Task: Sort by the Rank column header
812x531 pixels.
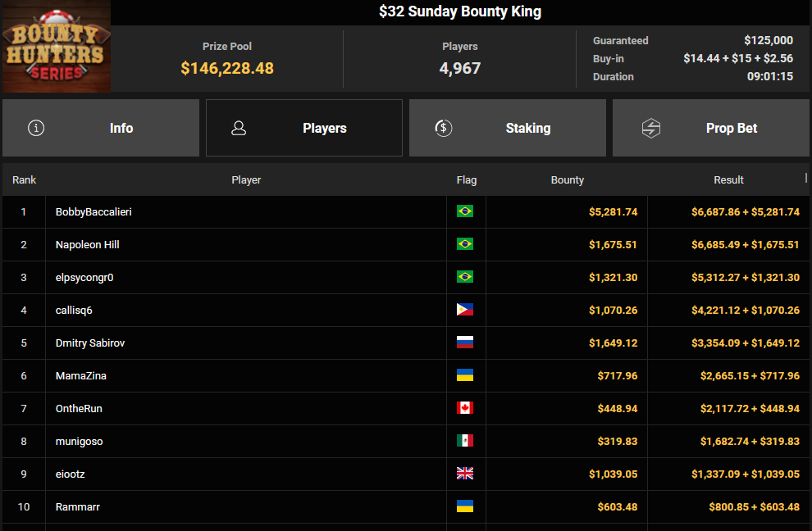Action: tap(25, 180)
